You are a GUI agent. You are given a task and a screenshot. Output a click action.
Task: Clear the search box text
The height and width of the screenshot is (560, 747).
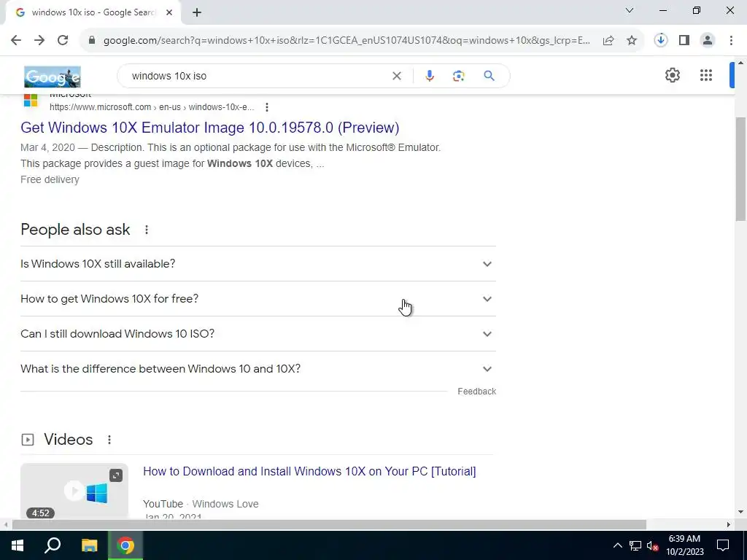tap(396, 76)
